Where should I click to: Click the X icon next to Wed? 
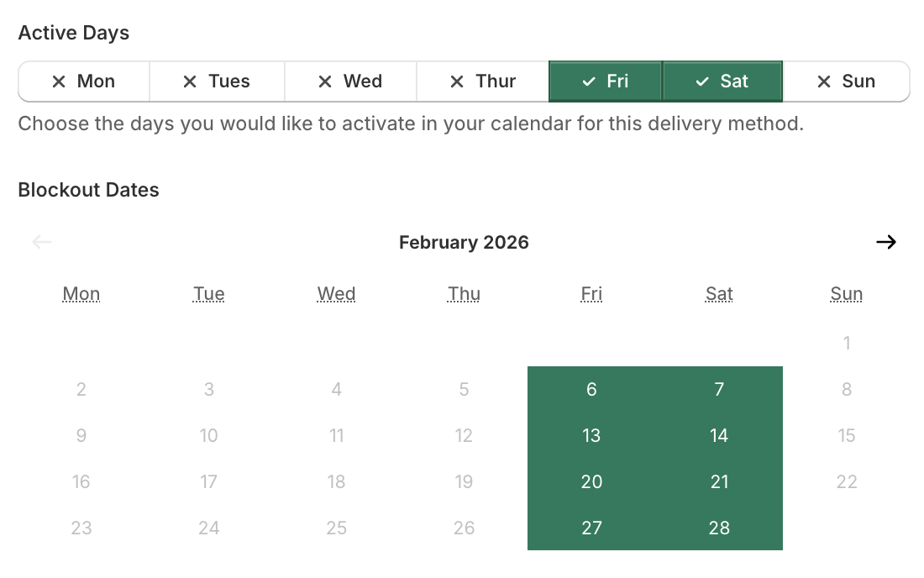tap(325, 81)
